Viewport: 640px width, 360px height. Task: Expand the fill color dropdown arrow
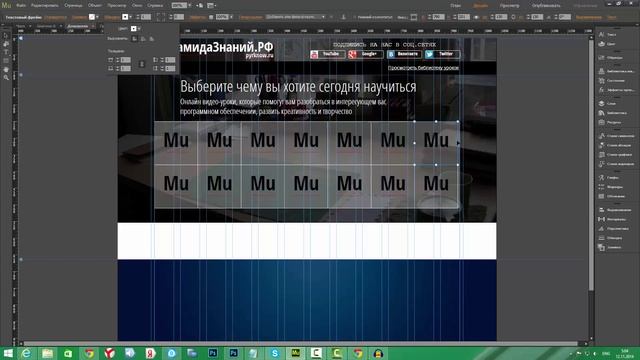[97, 17]
